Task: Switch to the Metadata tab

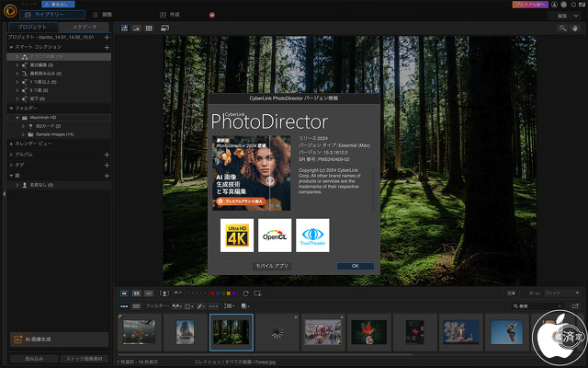Action: tap(85, 27)
